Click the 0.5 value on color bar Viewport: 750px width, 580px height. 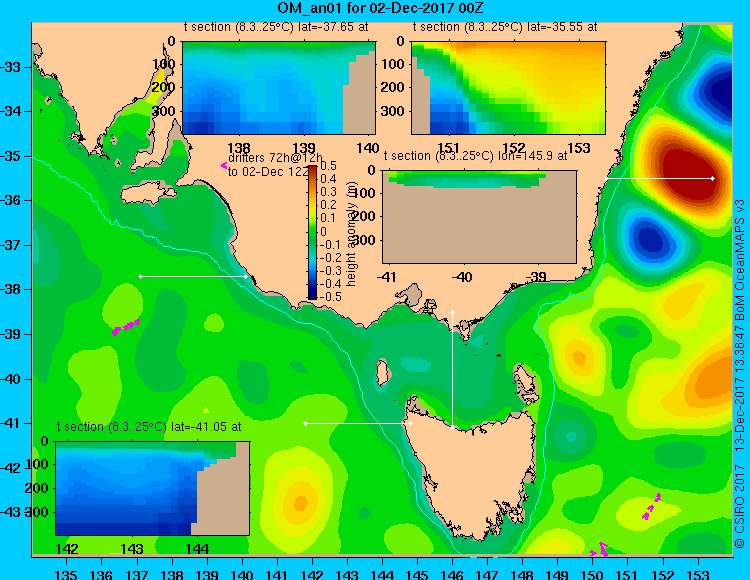tap(328, 166)
